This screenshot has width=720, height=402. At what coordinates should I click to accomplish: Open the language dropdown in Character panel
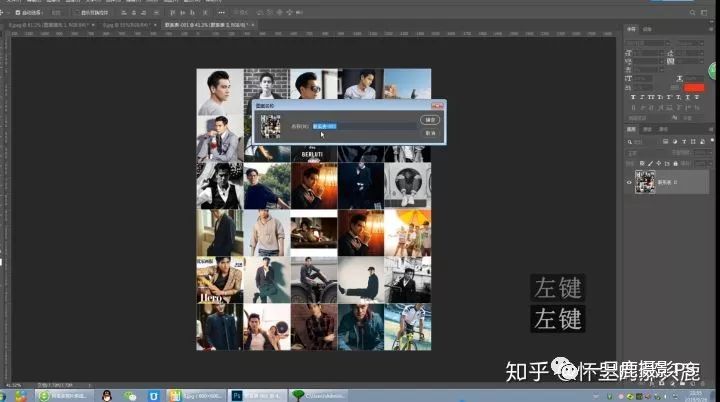click(x=648, y=118)
